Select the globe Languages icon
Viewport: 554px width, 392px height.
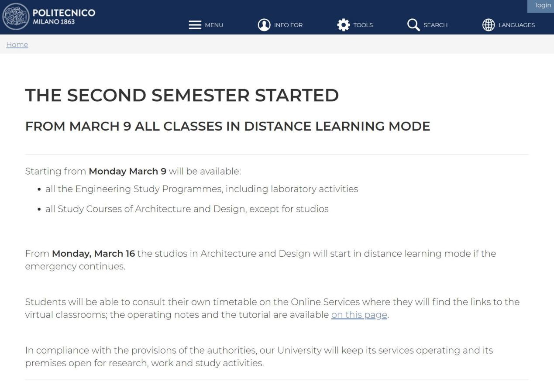tap(489, 25)
